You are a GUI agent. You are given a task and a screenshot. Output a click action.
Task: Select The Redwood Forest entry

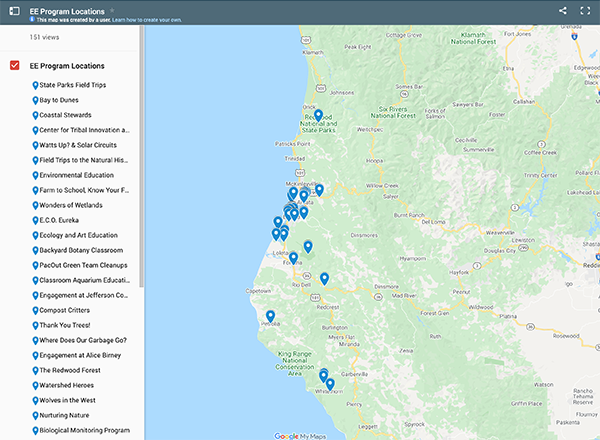(x=70, y=370)
